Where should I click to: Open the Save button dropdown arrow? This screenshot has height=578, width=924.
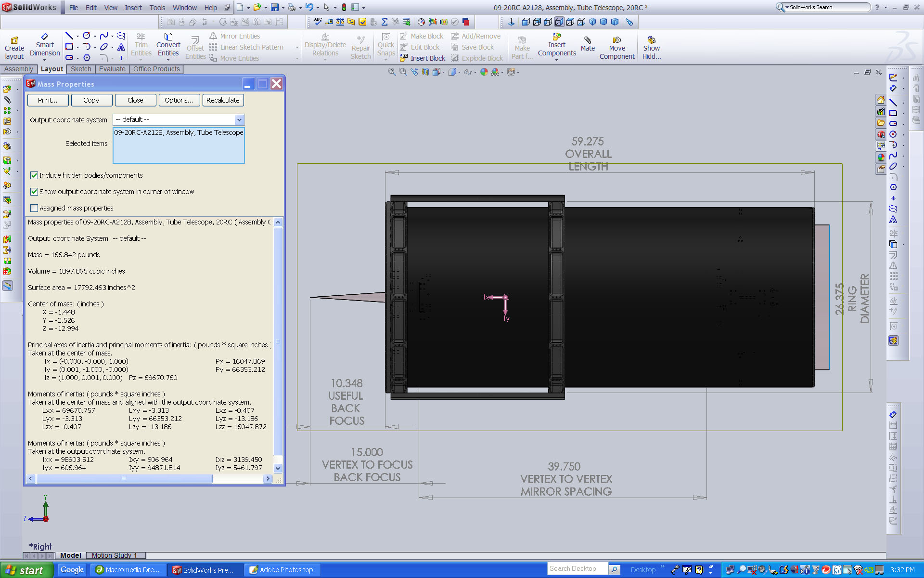[x=283, y=8]
